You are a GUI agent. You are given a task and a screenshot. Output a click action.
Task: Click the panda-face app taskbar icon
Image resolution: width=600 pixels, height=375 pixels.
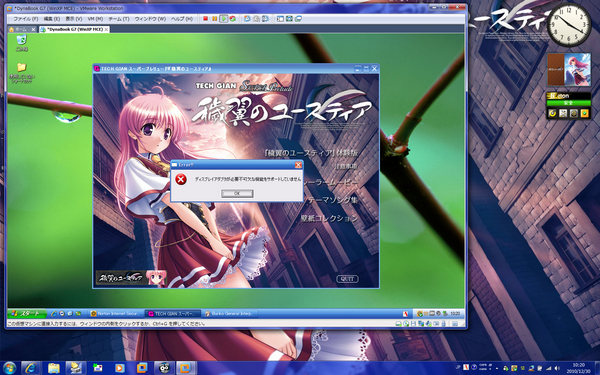pyautogui.click(x=164, y=368)
